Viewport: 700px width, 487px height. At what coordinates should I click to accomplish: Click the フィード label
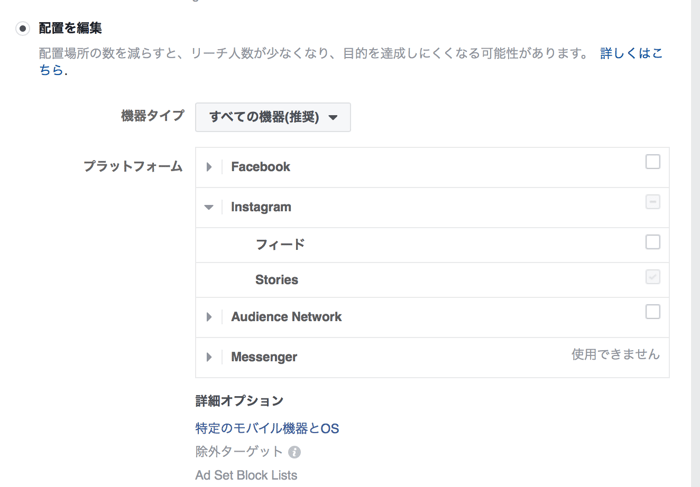(280, 245)
